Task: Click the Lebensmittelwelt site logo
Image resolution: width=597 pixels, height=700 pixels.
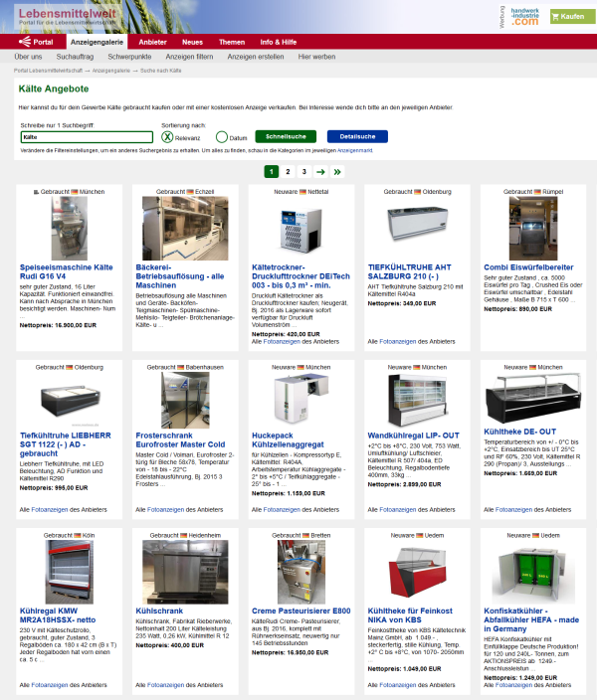Action: click(x=67, y=17)
